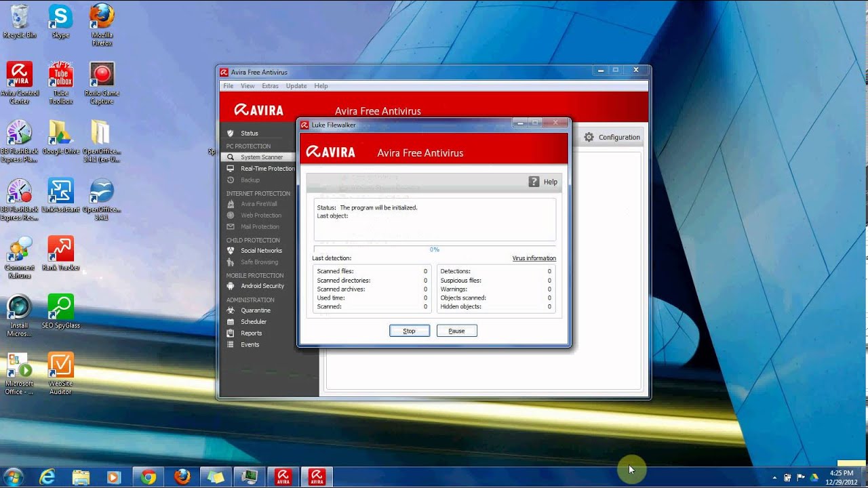Click the 'Suspicious files:' statistic row
Image resolution: width=868 pixels, height=488 pixels.
pos(496,280)
